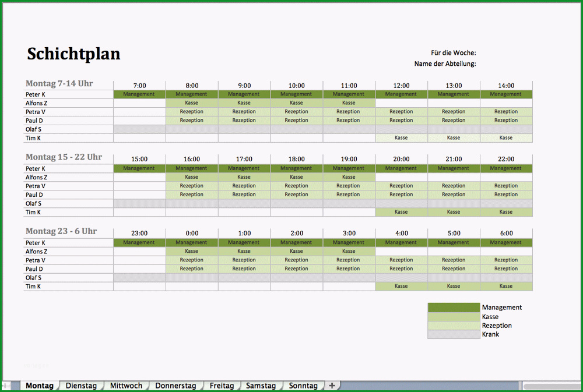Select the grey Krank legend swatch
The height and width of the screenshot is (392, 583).
[454, 334]
